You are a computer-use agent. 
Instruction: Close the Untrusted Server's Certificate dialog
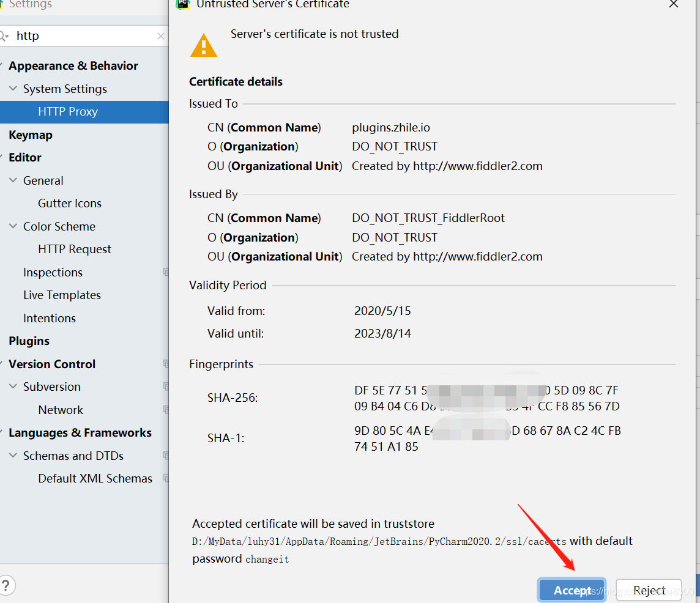tap(674, 4)
